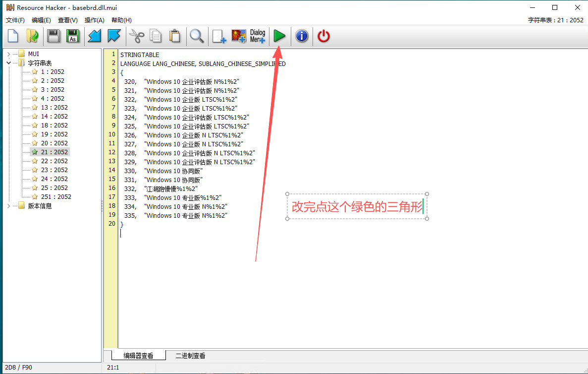The height and width of the screenshot is (374, 588).
Task: Click the blue down-left arrow bookmark icon
Action: 95,36
